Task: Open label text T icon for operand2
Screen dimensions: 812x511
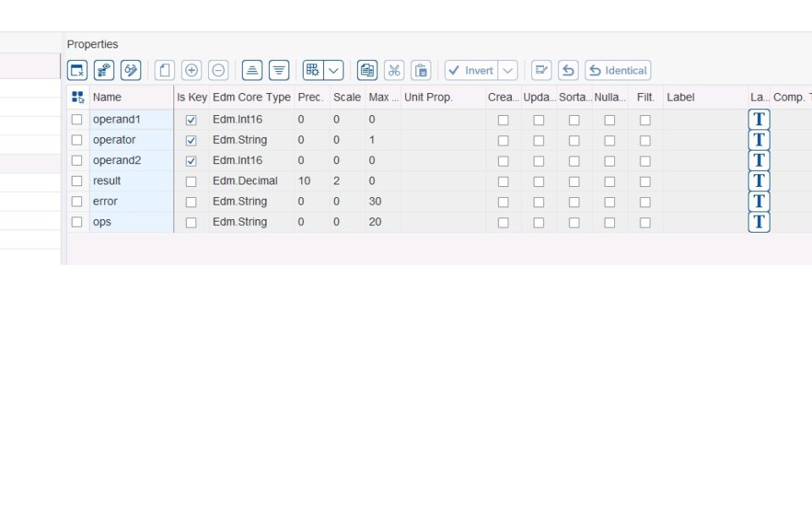Action: [760, 161]
